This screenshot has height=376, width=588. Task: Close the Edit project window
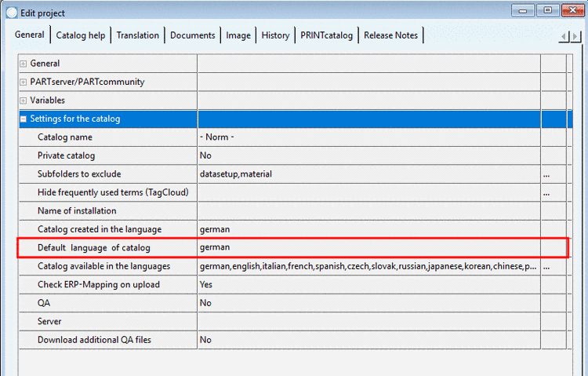click(573, 10)
